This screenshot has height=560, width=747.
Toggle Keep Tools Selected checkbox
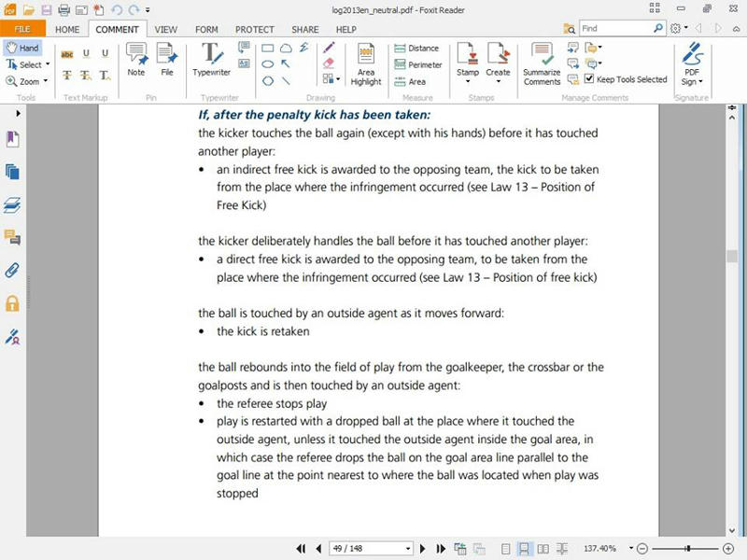point(589,78)
